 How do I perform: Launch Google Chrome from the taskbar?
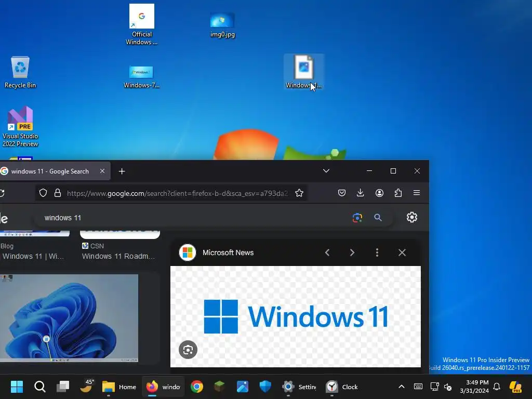pyautogui.click(x=197, y=387)
